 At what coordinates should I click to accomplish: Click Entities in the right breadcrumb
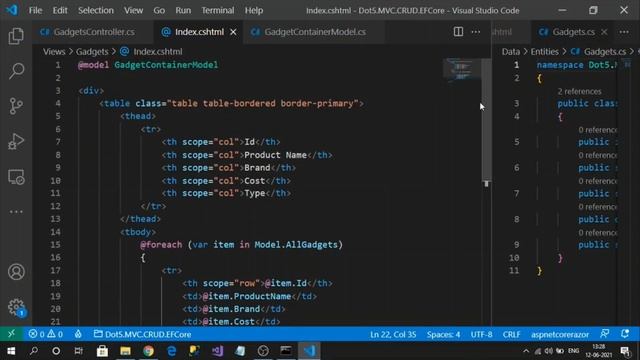[544, 51]
